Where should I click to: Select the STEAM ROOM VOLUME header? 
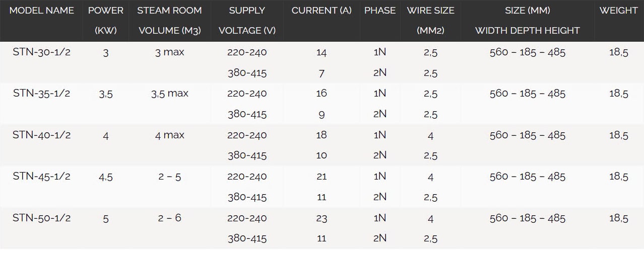click(170, 20)
